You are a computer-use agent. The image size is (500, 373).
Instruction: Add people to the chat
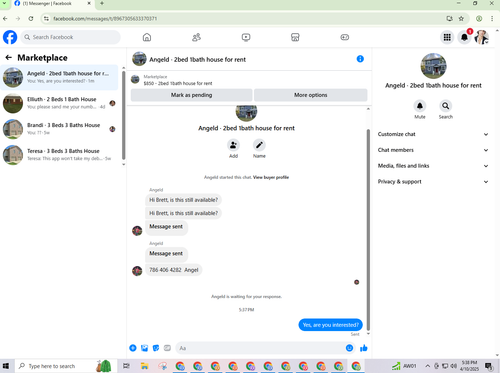[233, 145]
